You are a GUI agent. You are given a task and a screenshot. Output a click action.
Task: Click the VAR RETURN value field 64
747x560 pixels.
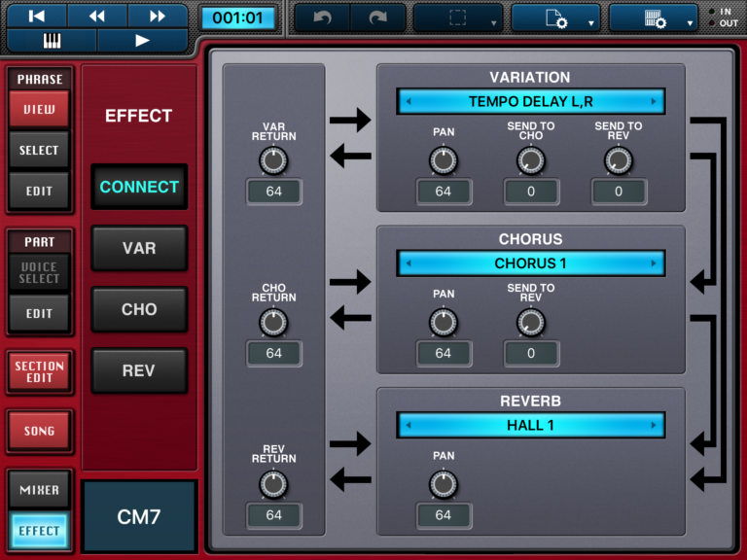[x=273, y=192]
